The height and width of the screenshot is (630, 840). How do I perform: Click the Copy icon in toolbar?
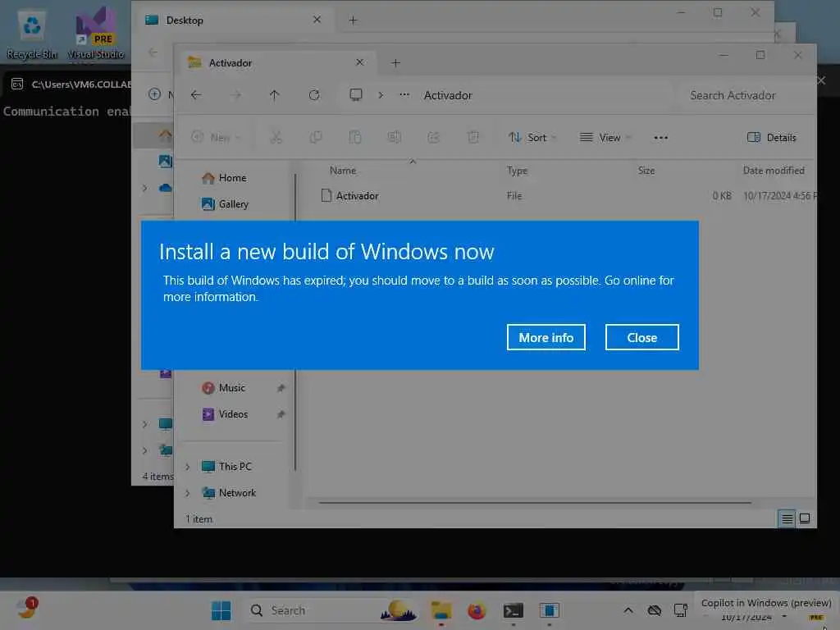click(316, 138)
